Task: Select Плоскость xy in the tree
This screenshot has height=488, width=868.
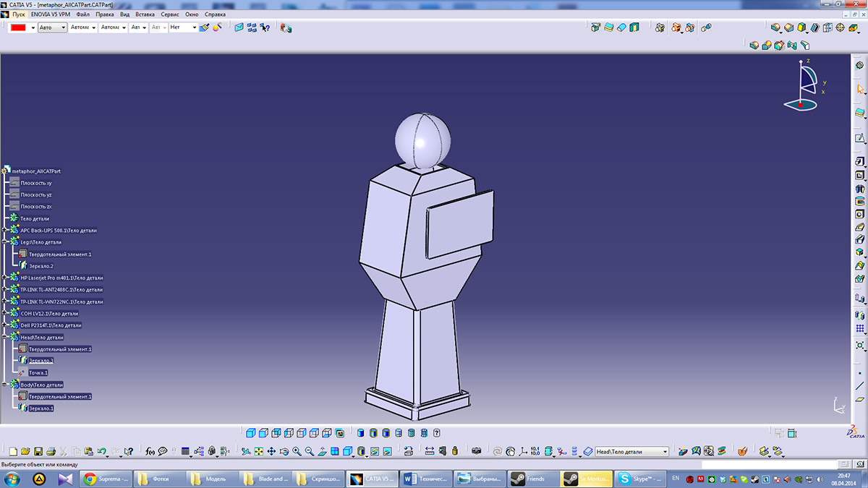Action: 35,183
